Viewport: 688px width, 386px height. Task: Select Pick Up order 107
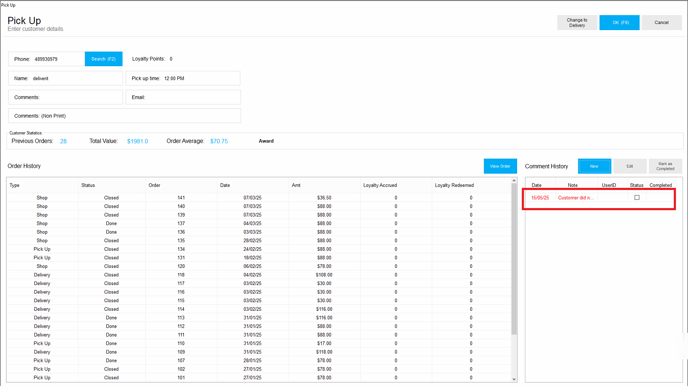click(x=259, y=361)
